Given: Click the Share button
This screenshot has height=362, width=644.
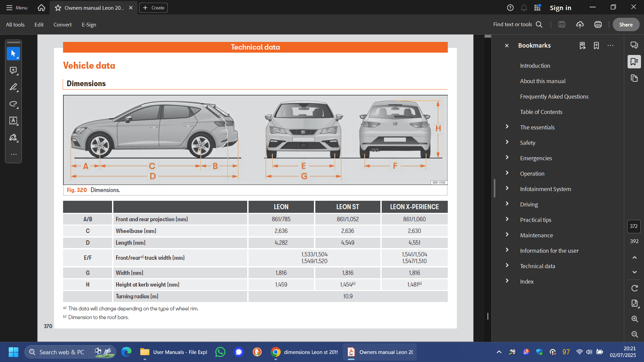Looking at the screenshot, I should [626, 24].
